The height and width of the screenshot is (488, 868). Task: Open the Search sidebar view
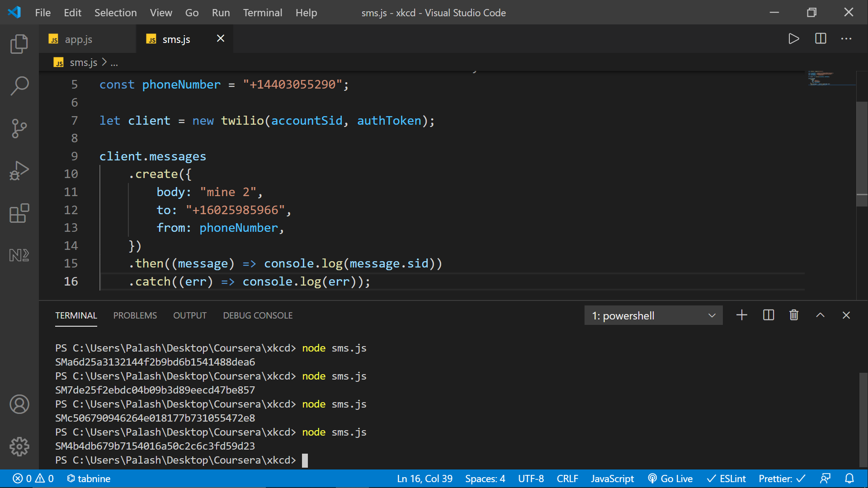(x=19, y=86)
